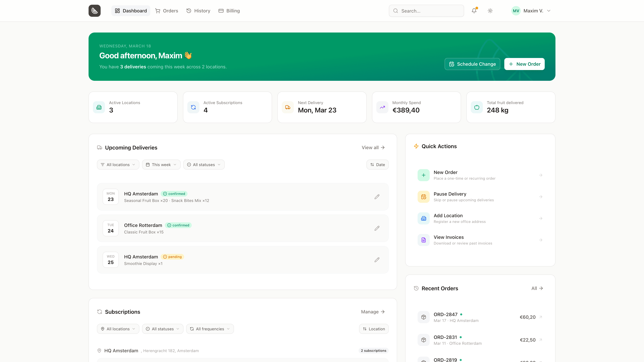
Task: Open the Billing tab
Action: [x=229, y=11]
